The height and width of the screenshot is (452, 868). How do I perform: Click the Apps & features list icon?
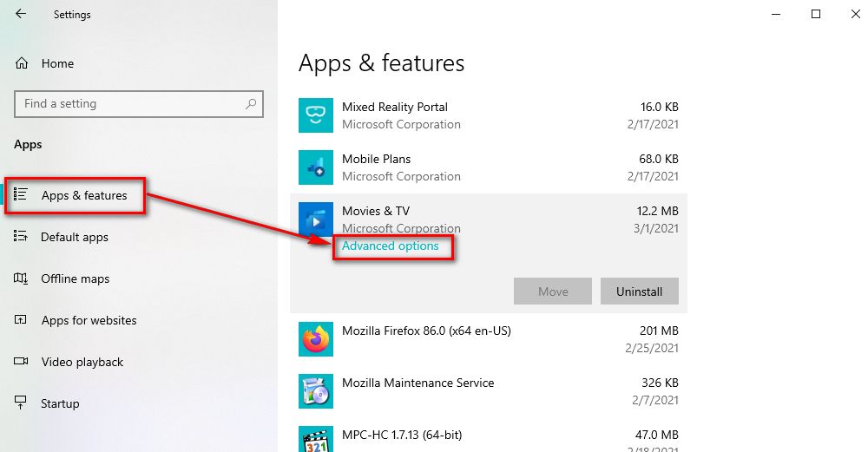(x=21, y=194)
